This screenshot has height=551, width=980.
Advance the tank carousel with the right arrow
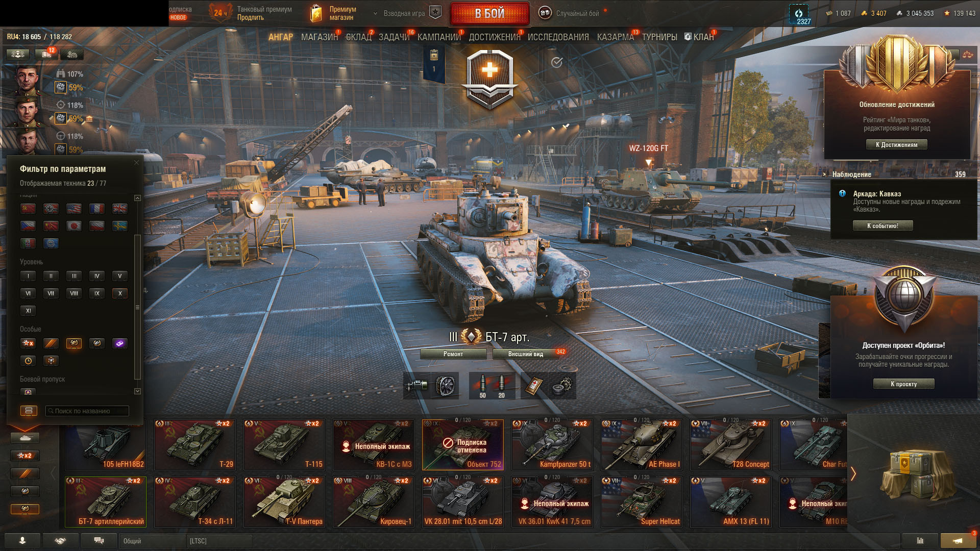coord(853,474)
